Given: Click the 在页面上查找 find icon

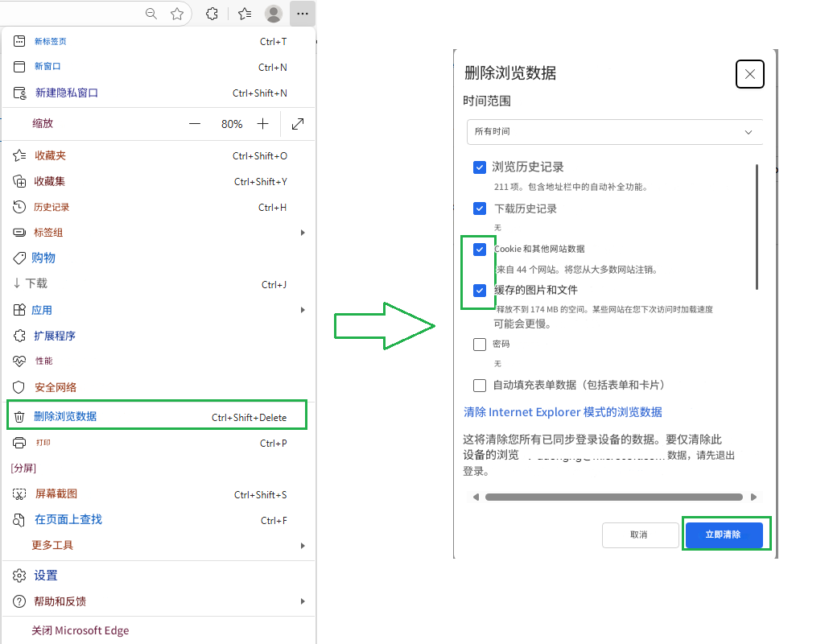Looking at the screenshot, I should point(19,520).
